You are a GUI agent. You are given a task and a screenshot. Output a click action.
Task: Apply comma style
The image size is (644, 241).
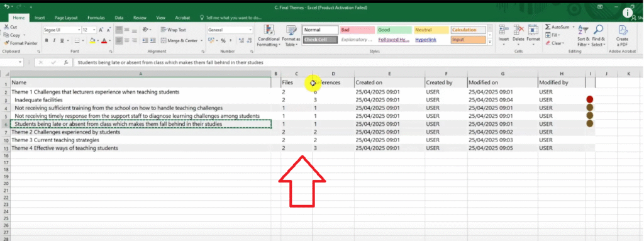(x=230, y=41)
